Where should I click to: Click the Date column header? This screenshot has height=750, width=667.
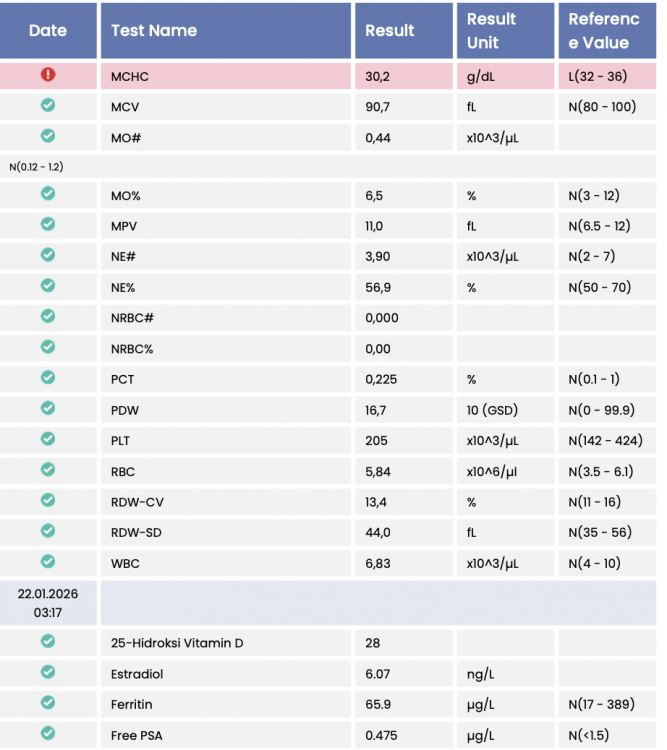point(48,31)
